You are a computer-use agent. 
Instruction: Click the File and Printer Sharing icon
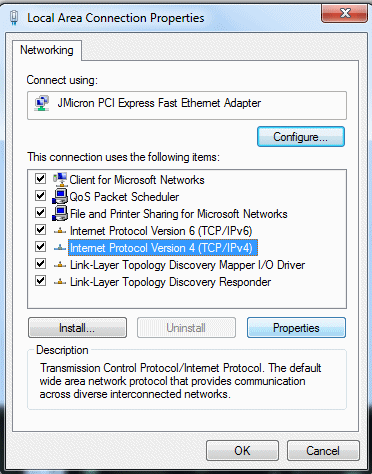[60, 213]
